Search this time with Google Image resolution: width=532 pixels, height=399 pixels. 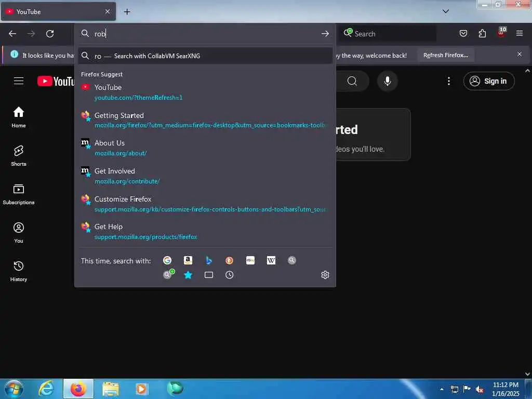(x=167, y=260)
